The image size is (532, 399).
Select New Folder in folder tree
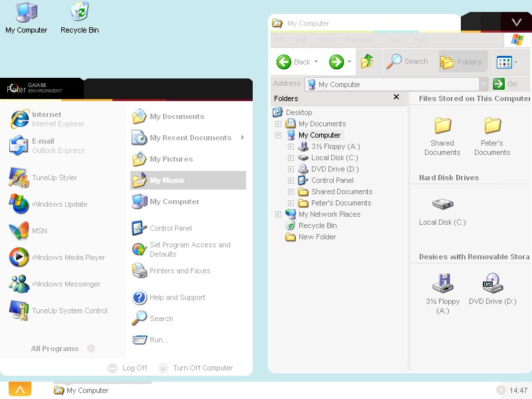click(311, 237)
